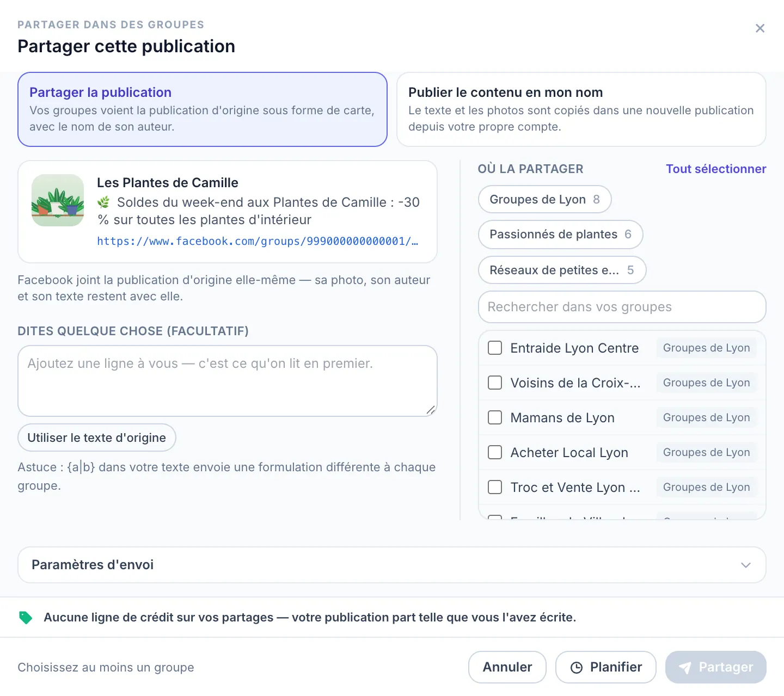Image resolution: width=784 pixels, height=696 pixels.
Task: Check the Troc et Vente Lyon checkbox
Action: tap(495, 487)
